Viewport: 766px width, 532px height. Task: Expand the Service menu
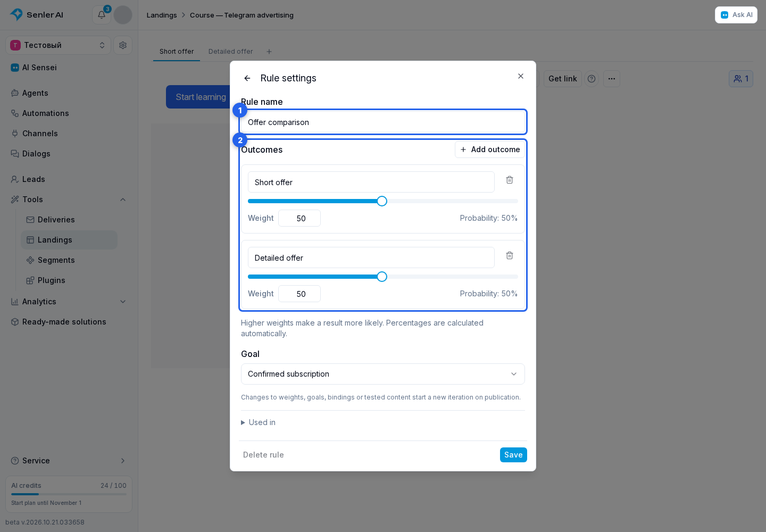(69, 461)
